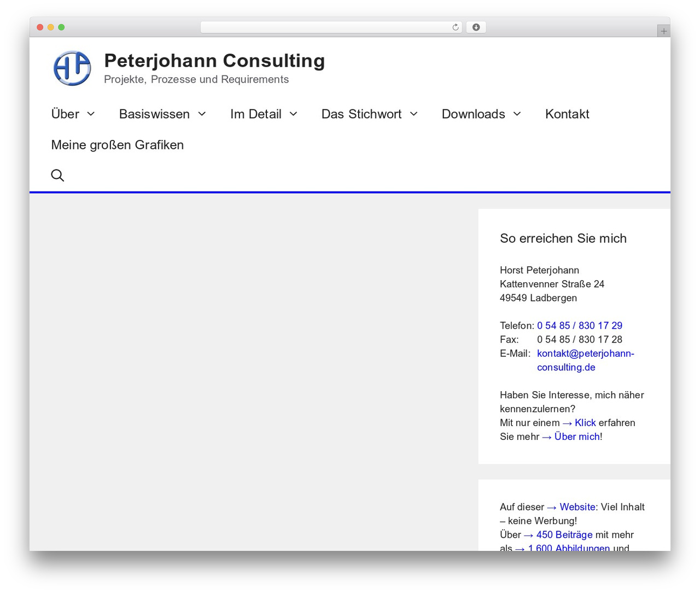Click the address line Kattenvenner Straße 24
The image size is (700, 593).
552,284
